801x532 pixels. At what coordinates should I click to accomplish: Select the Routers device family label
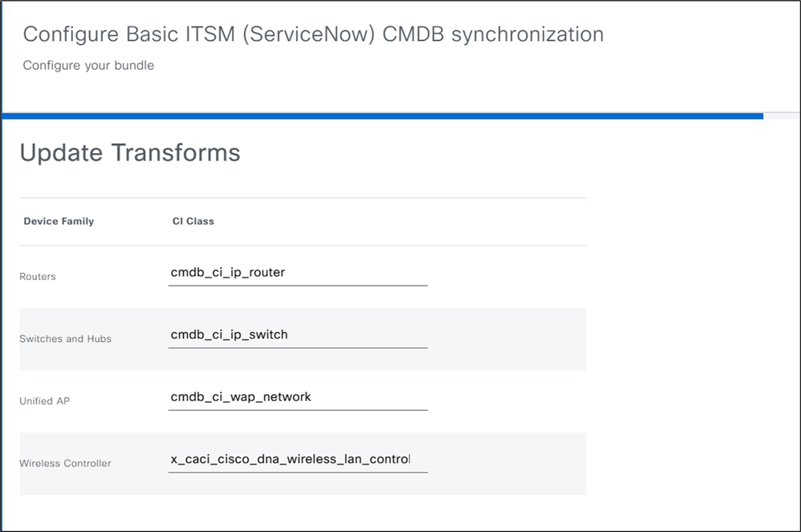pyautogui.click(x=38, y=277)
